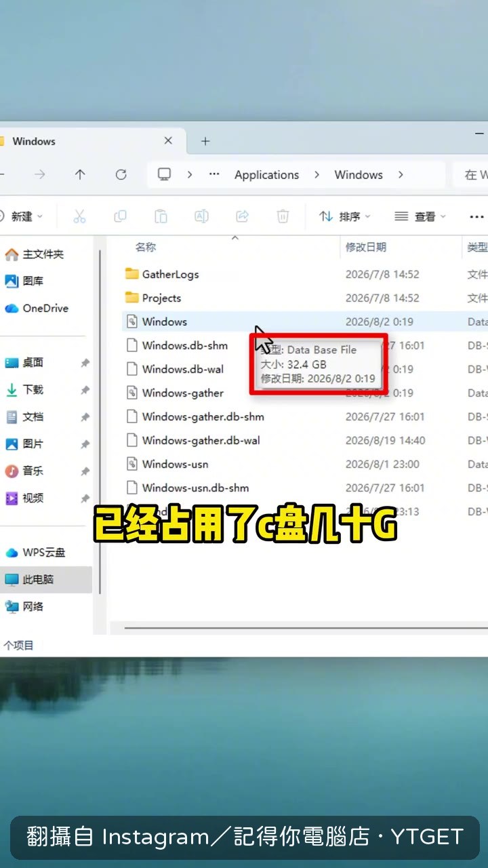The image size is (488, 868).
Task: Click the search field beside address bar
Action: click(470, 175)
